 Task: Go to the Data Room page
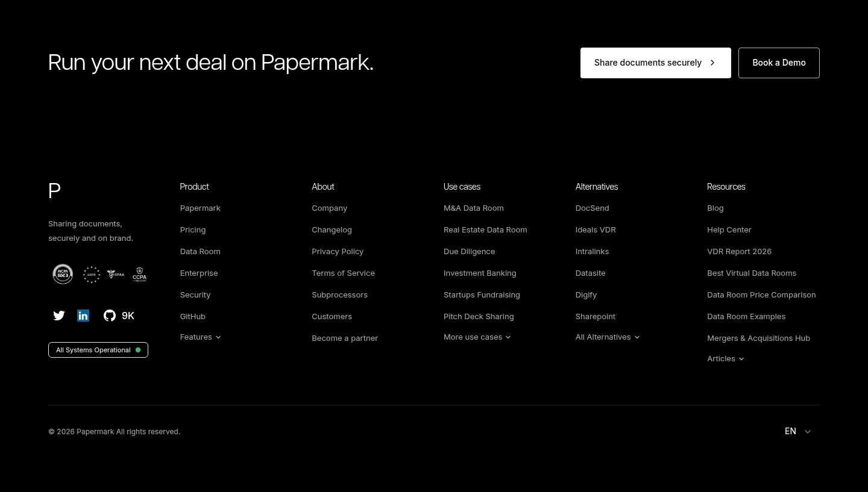200,251
